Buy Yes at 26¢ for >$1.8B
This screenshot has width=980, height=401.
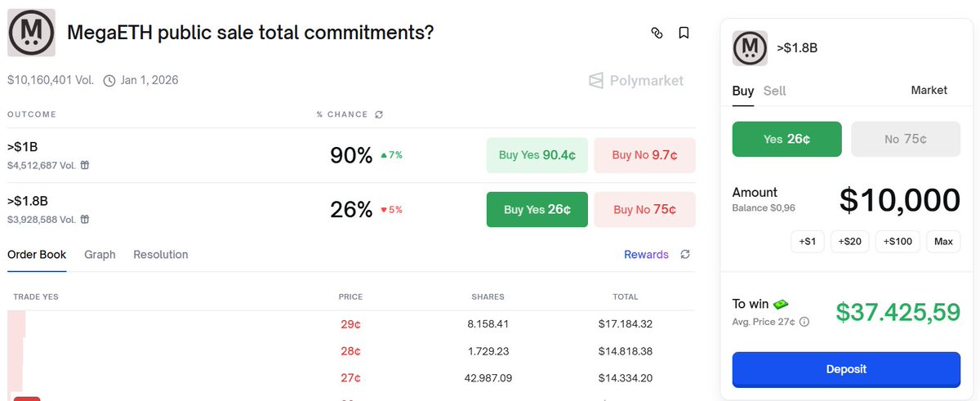[x=537, y=209]
